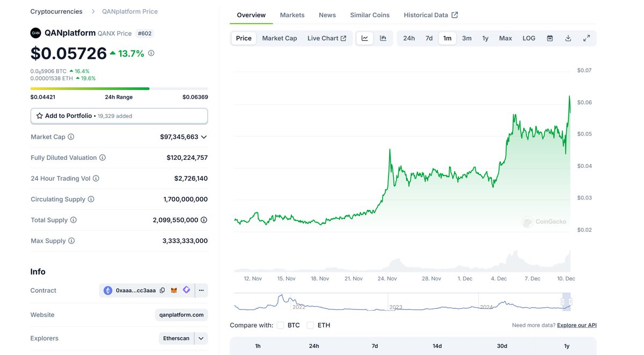Open Etherscan explorer button
The width and height of the screenshot is (644, 355).
[177, 338]
